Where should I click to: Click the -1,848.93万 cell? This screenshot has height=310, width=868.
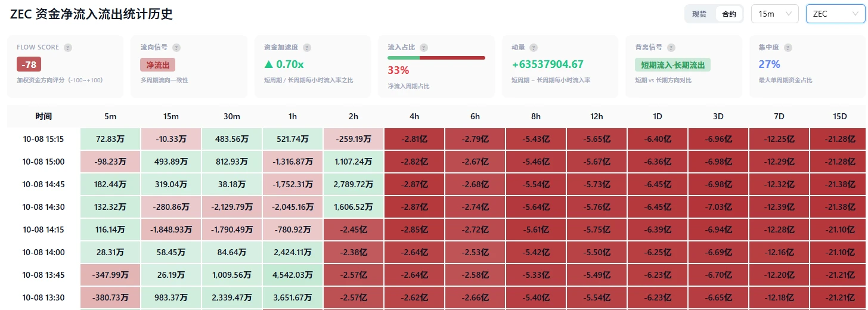(x=171, y=230)
